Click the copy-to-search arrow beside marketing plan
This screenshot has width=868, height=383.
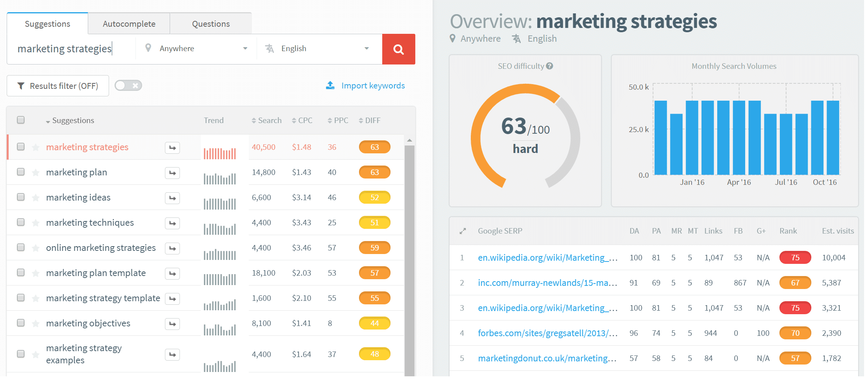(172, 173)
